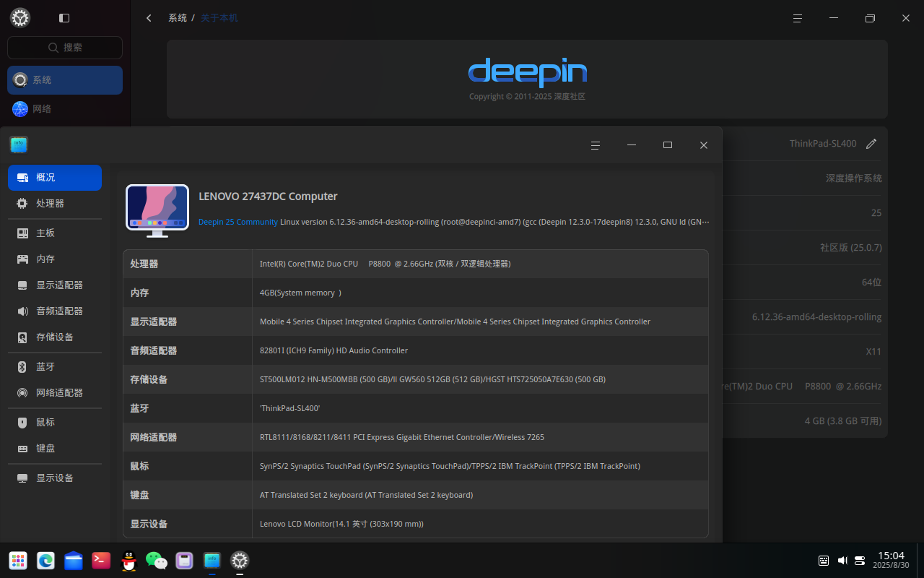Select 显示适配器 in sidebar
Viewport: 924px width, 578px height.
coord(55,285)
